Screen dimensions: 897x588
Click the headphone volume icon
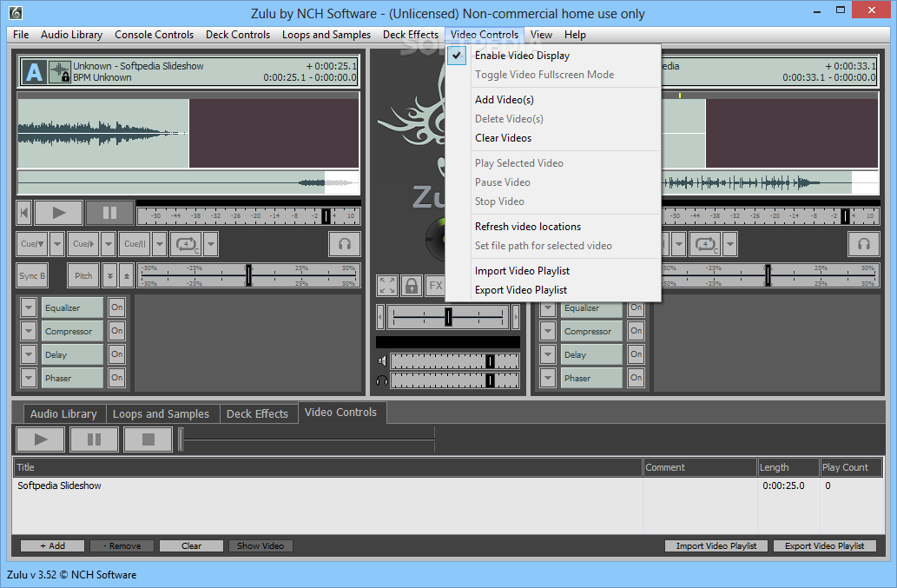click(x=382, y=380)
